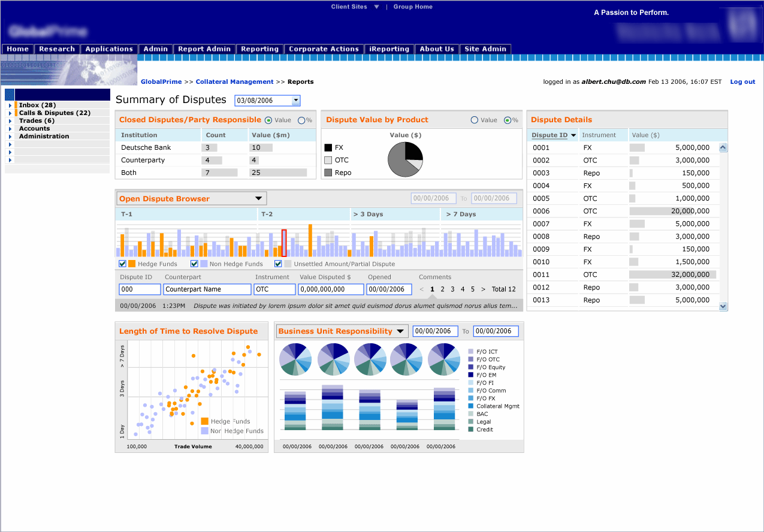The image size is (764, 532).
Task: Click the About Us tab
Action: 437,49
